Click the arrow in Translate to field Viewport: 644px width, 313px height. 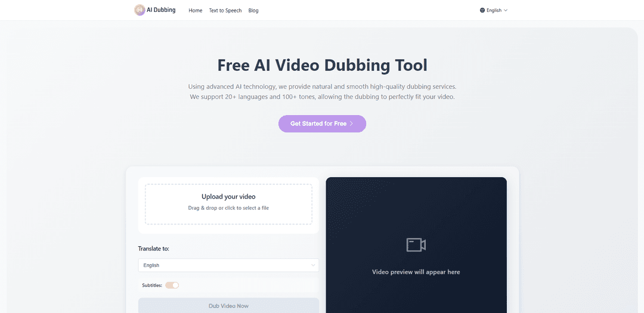click(313, 265)
